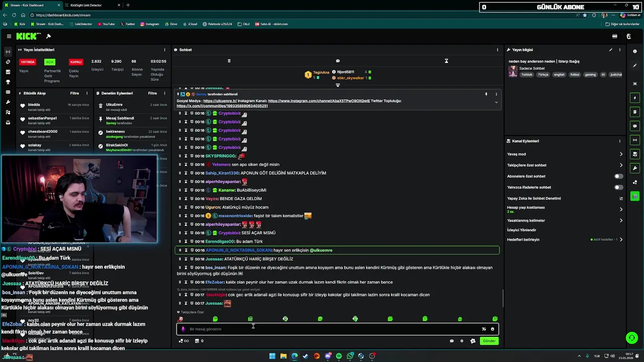Open the YouTube bookmark
The width and height of the screenshot is (644, 362).
coord(106,24)
